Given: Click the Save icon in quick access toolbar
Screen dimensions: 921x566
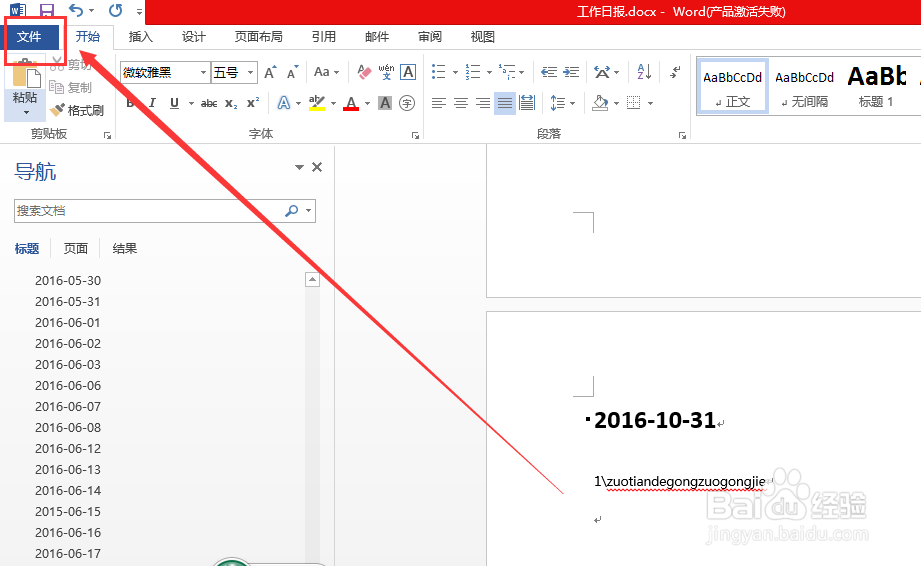Looking at the screenshot, I should click(46, 10).
